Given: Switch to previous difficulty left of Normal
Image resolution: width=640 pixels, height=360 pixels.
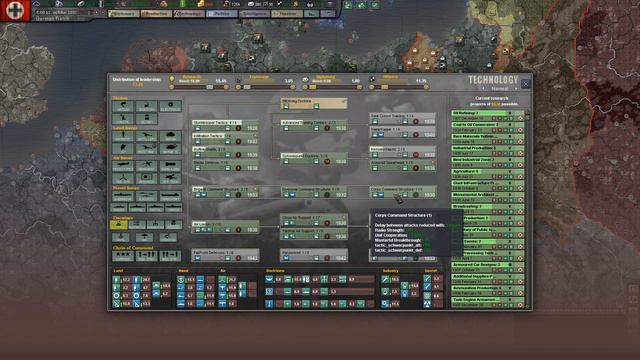Looking at the screenshot, I should 484,89.
